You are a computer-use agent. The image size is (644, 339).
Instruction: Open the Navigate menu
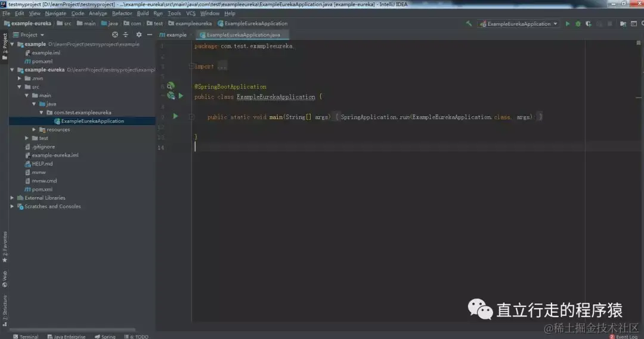[55, 14]
